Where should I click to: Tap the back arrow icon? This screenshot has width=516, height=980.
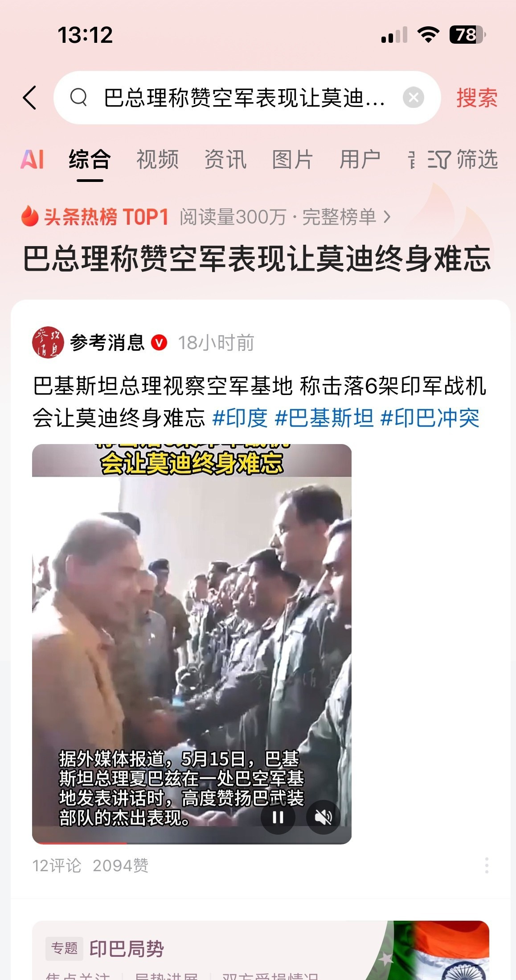[30, 98]
